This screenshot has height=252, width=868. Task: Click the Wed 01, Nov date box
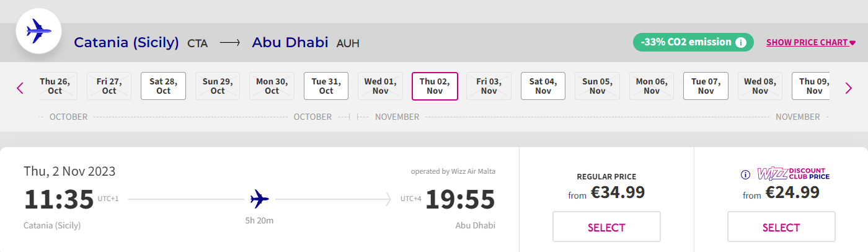(380, 86)
